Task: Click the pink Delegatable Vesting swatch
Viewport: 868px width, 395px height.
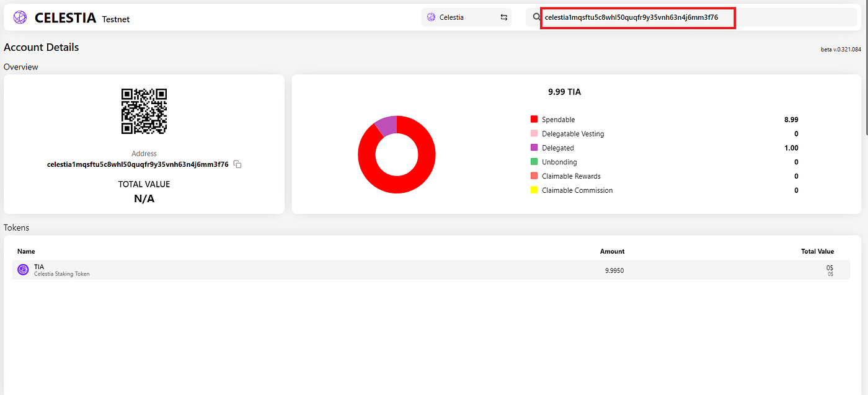Action: coord(534,133)
